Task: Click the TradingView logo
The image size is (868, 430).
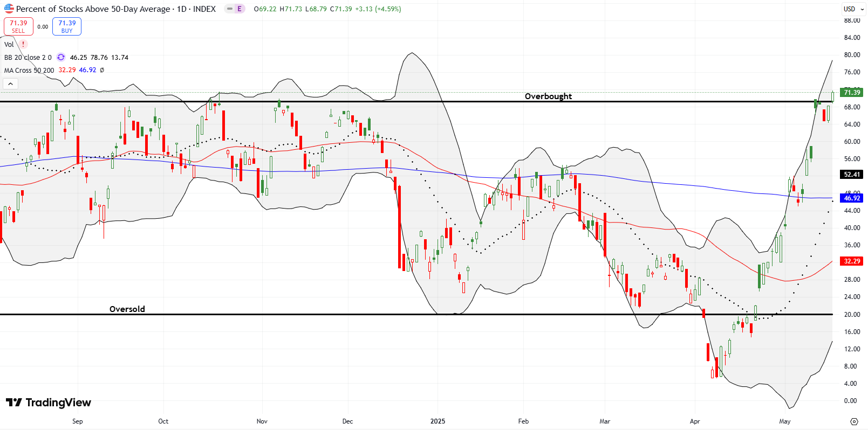Action: tap(49, 403)
